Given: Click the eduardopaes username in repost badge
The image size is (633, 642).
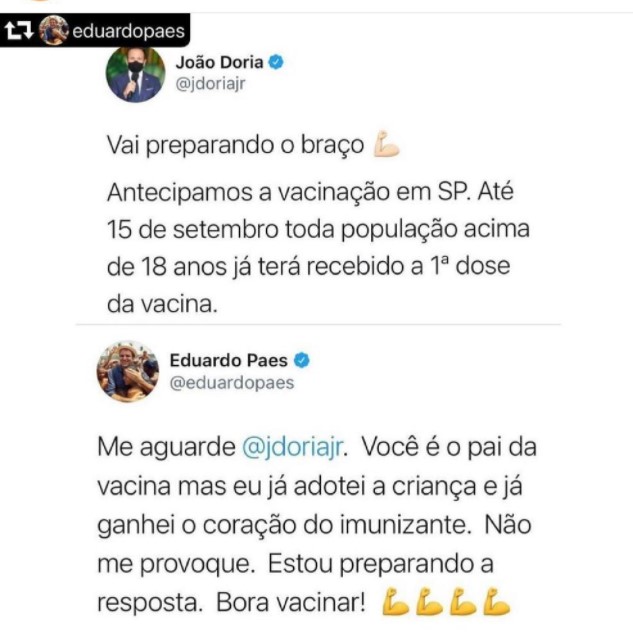Looking at the screenshot, I should (129, 31).
